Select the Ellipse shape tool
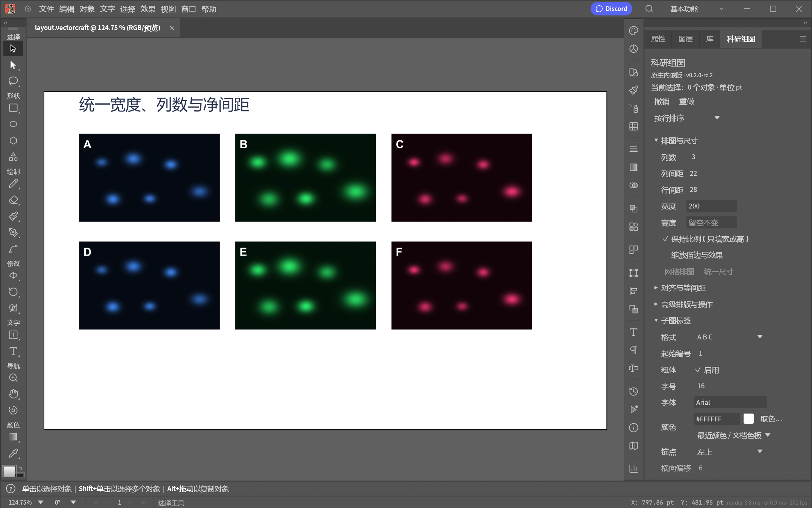The width and height of the screenshot is (812, 508). [x=13, y=124]
